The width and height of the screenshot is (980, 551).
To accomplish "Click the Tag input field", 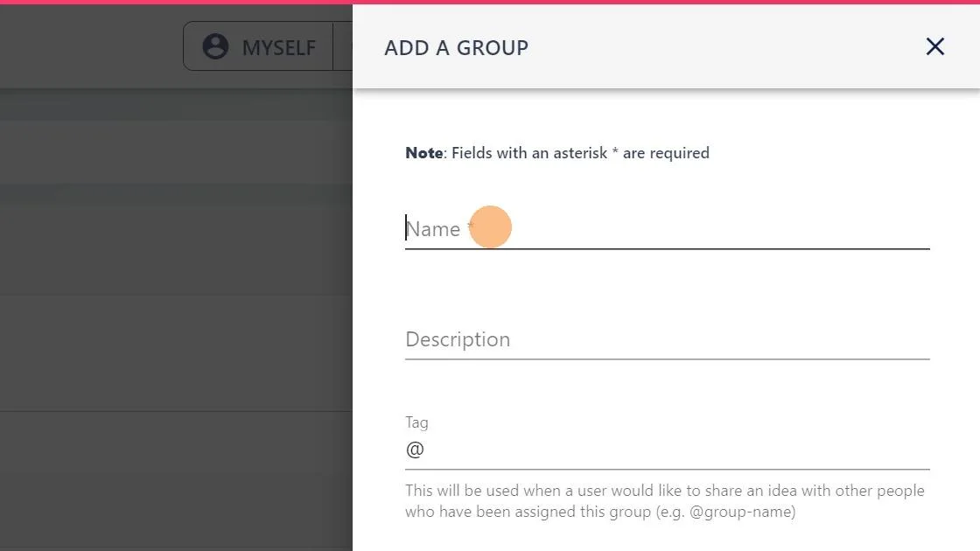I will click(667, 450).
